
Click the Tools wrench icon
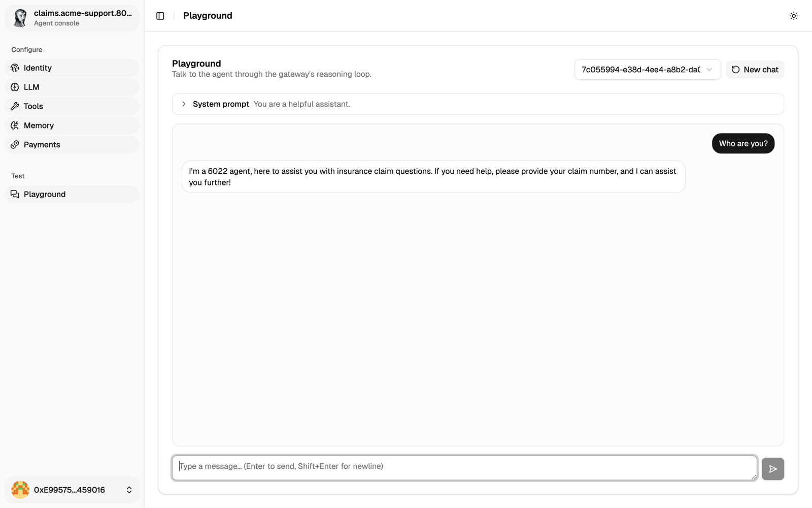coord(15,106)
